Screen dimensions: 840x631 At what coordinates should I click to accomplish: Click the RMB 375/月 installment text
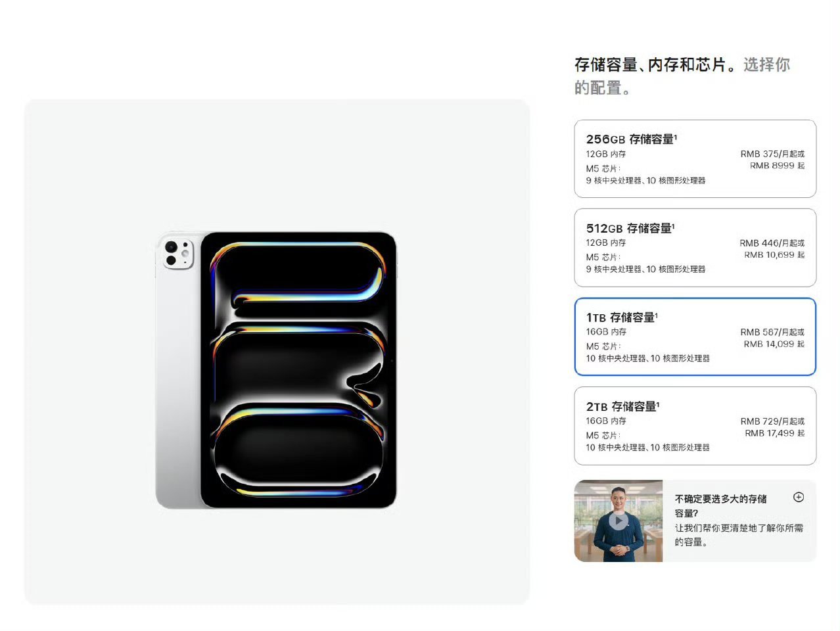[x=772, y=154]
